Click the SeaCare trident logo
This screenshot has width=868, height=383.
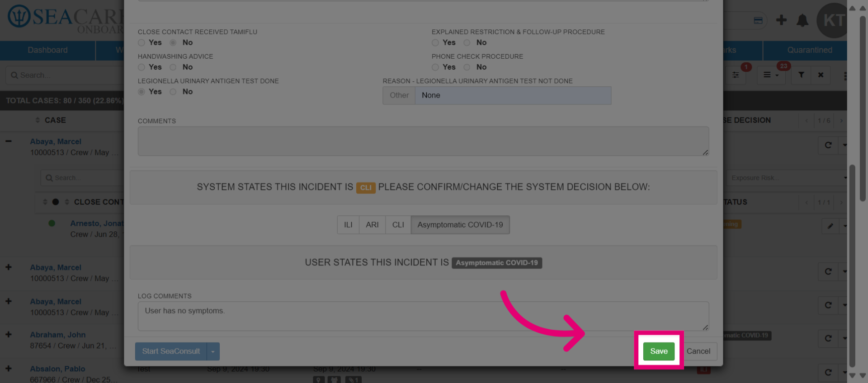pos(19,16)
